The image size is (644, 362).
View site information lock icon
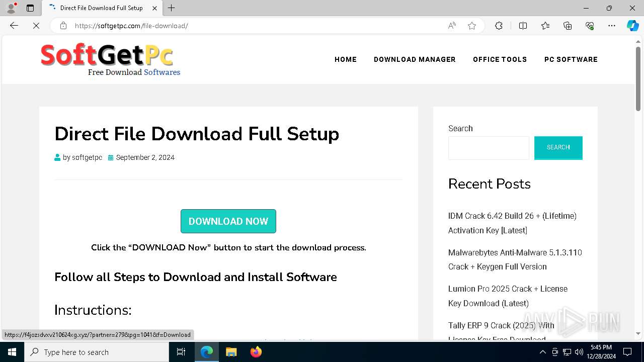63,26
